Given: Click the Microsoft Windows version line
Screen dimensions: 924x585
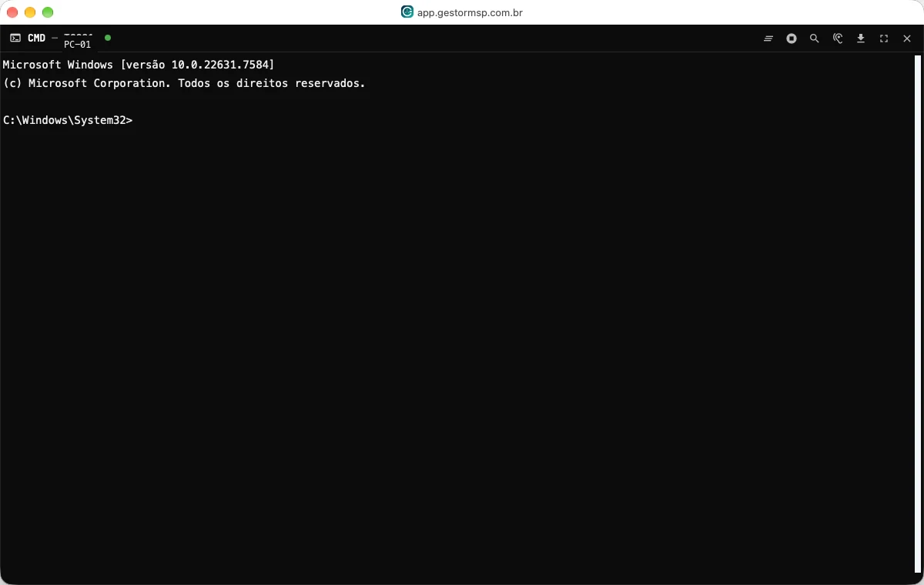Looking at the screenshot, I should [x=139, y=65].
